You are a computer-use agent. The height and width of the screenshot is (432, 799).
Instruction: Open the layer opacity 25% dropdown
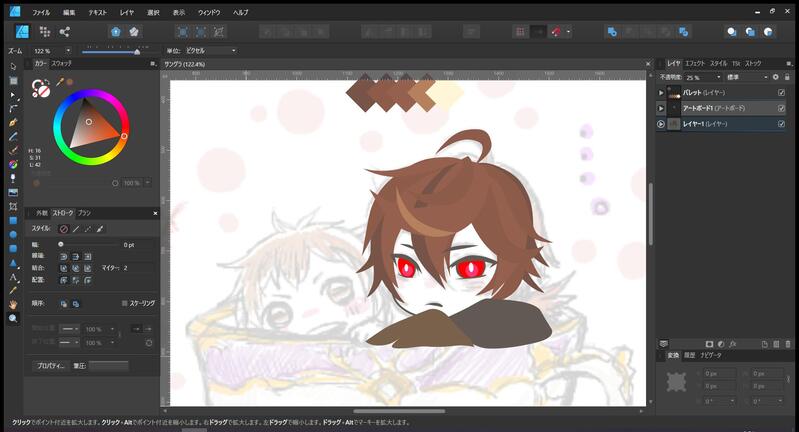pyautogui.click(x=718, y=77)
